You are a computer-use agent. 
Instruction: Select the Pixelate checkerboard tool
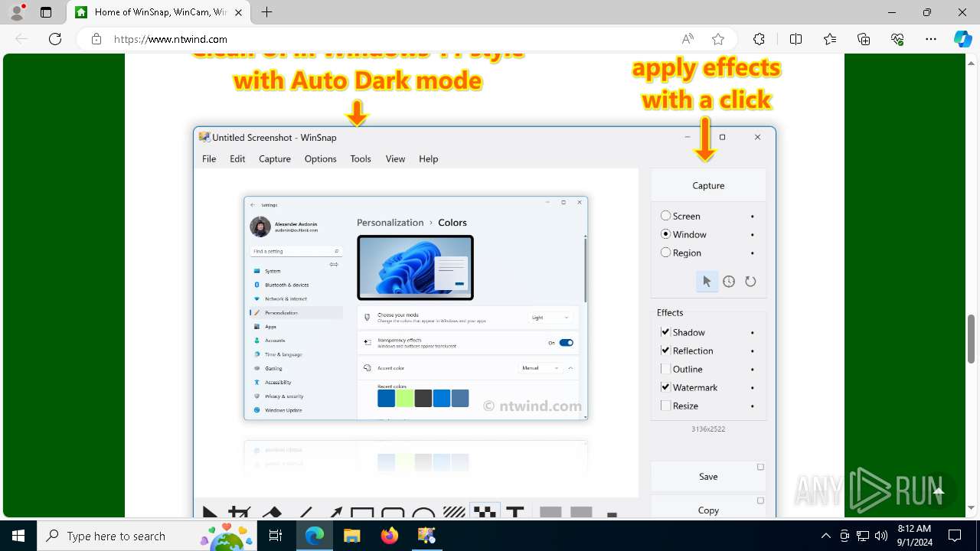484,510
